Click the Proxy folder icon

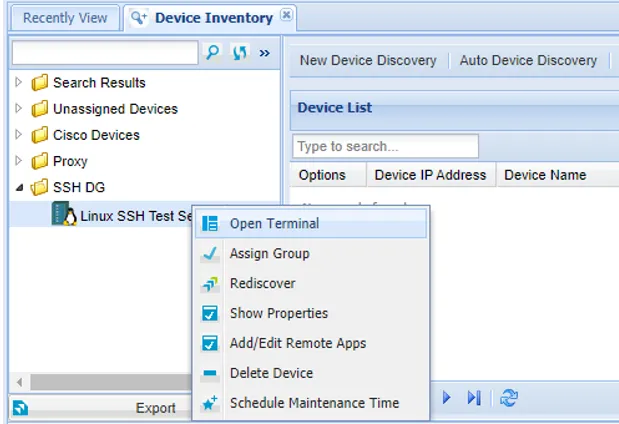click(x=39, y=161)
